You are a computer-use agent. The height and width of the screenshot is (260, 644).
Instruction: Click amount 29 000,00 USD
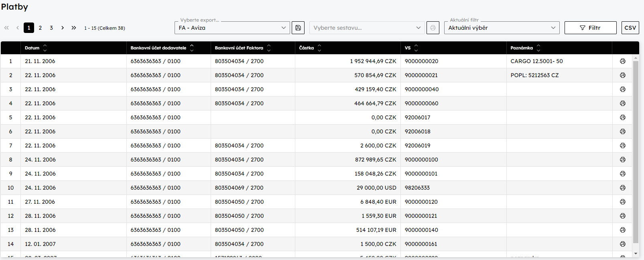[x=376, y=188]
